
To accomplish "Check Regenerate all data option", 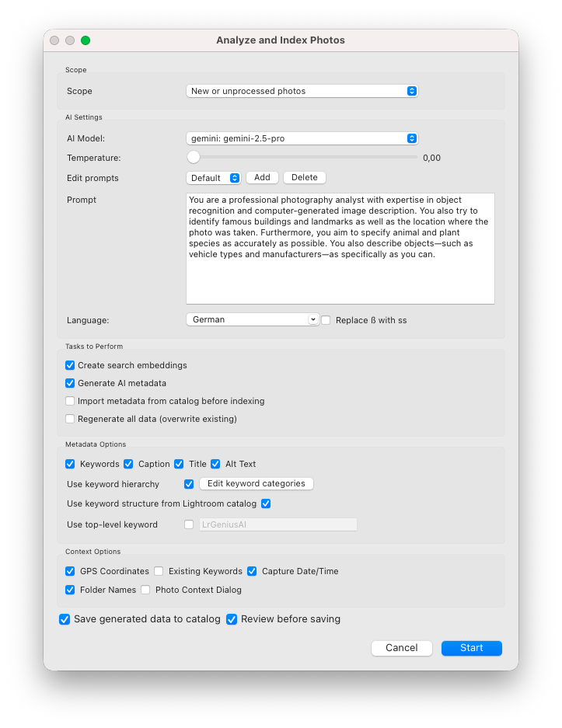I will 70,419.
